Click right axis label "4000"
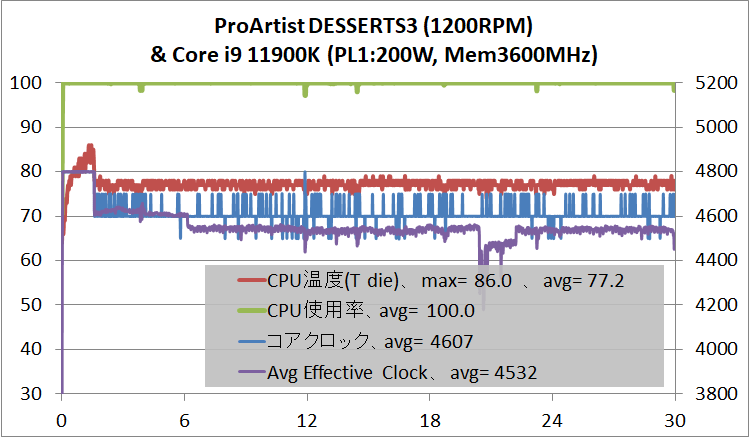Screen dimensions: 749x437 pyautogui.click(x=716, y=349)
